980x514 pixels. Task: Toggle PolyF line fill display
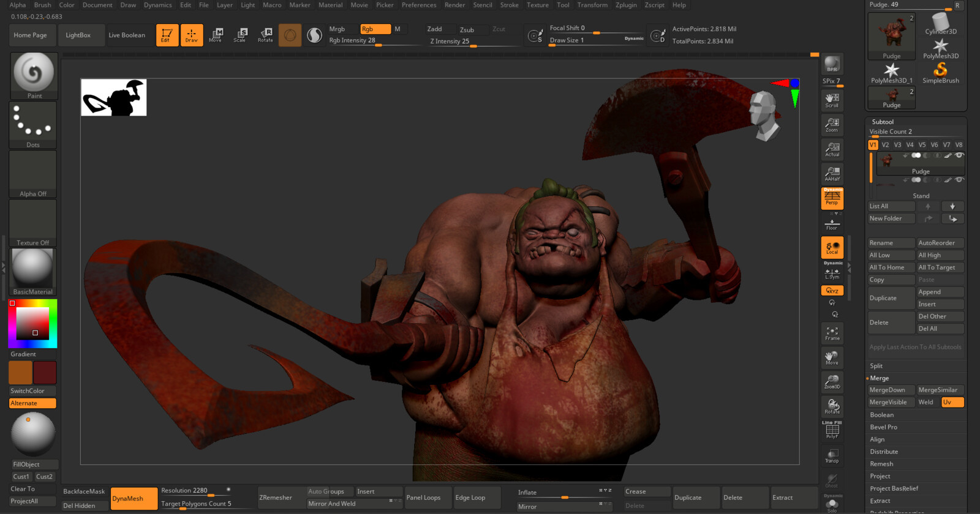(832, 431)
